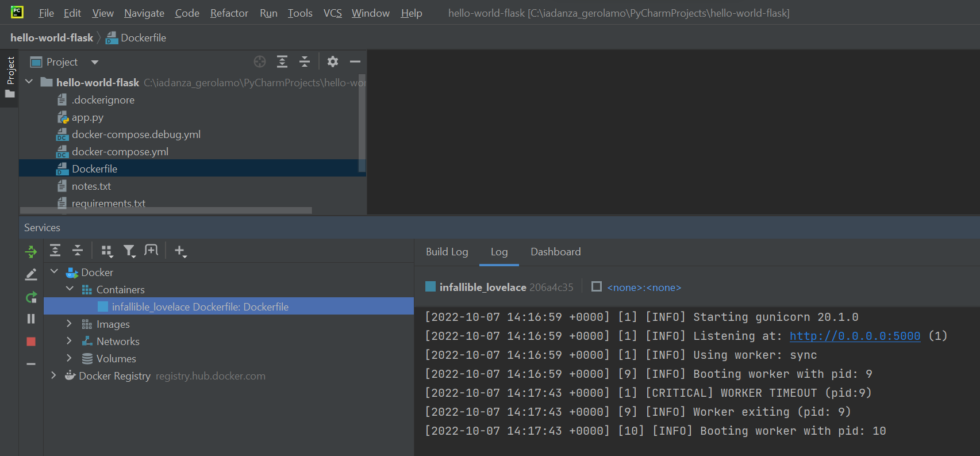Click the Open in New Tab icon in Services
This screenshot has width=980, height=456.
[151, 251]
